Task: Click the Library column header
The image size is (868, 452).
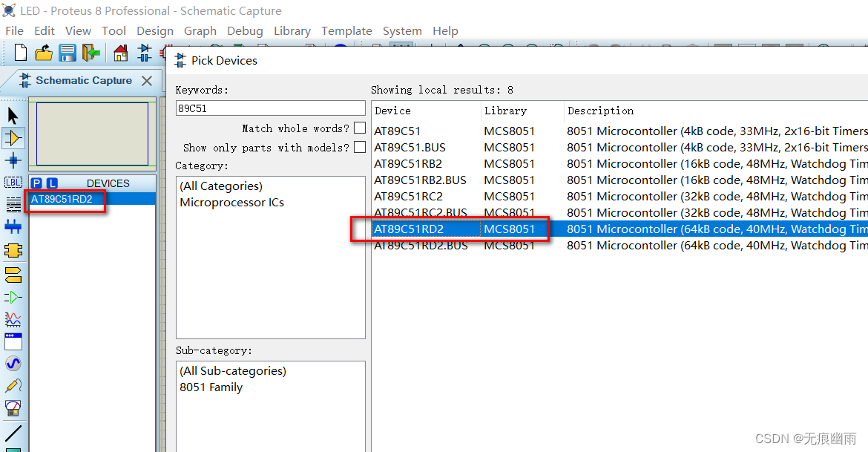Action: (522, 111)
